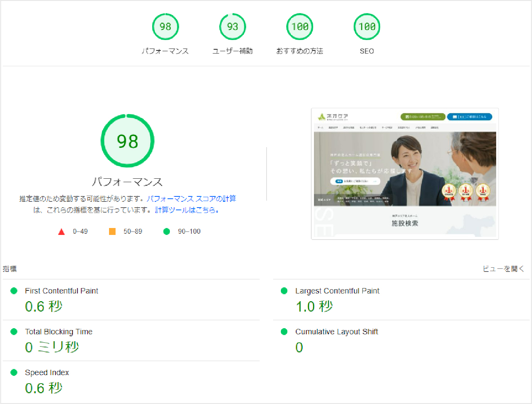The image size is (532, 404).
Task: Click the Total Blocking Time metric label
Action: pyautogui.click(x=59, y=332)
